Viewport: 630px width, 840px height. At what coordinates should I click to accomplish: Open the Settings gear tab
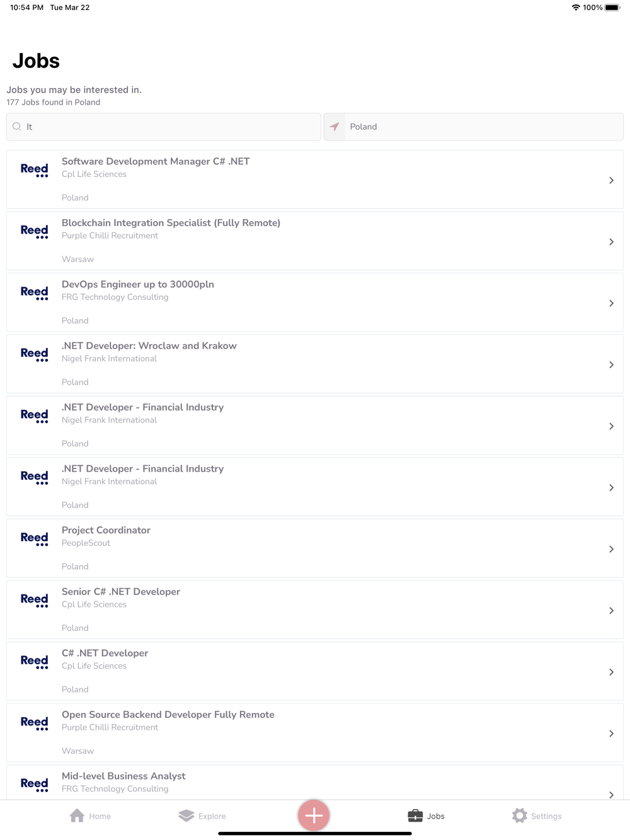[x=537, y=816]
